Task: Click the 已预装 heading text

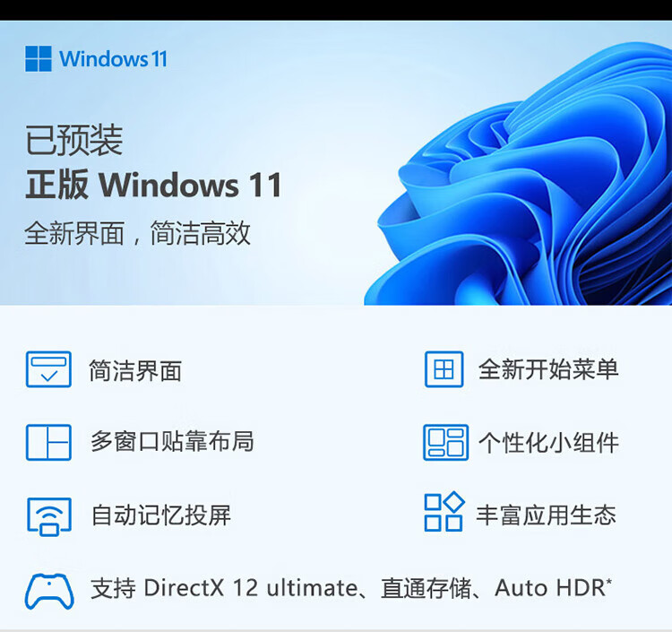Action: (74, 140)
